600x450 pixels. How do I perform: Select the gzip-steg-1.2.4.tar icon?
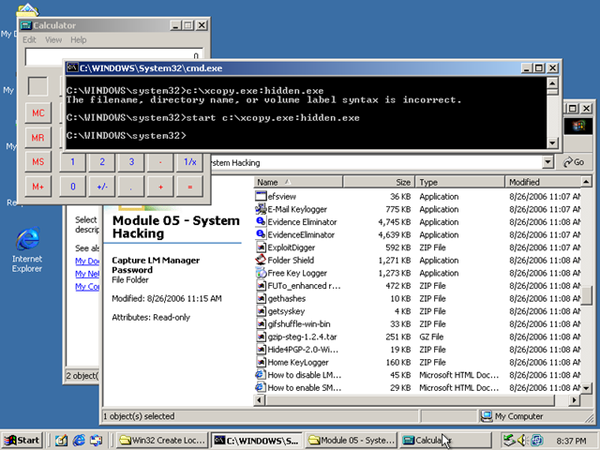click(x=261, y=336)
